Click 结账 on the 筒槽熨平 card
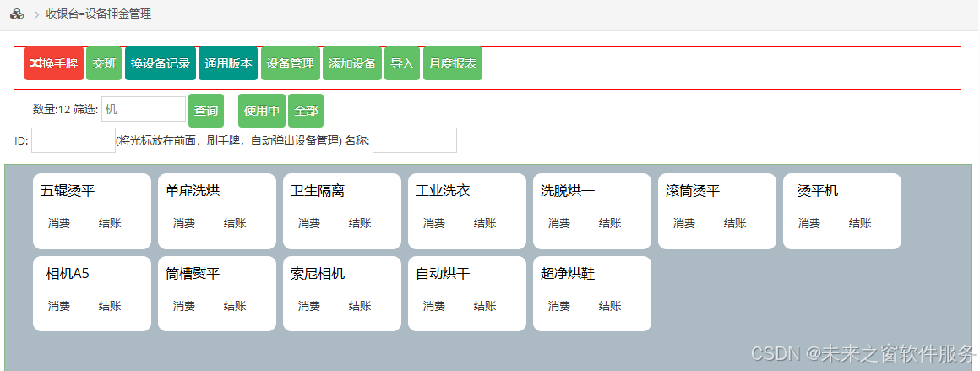980x371 pixels. [x=234, y=306]
